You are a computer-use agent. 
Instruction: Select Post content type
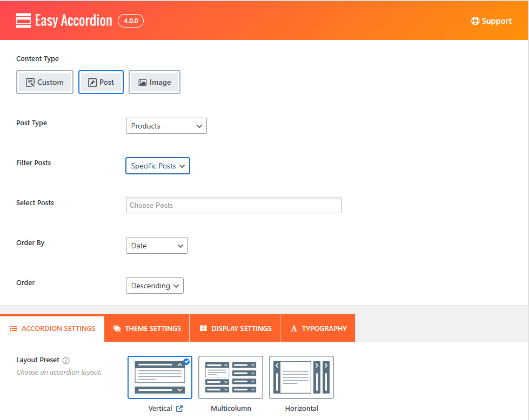[101, 82]
